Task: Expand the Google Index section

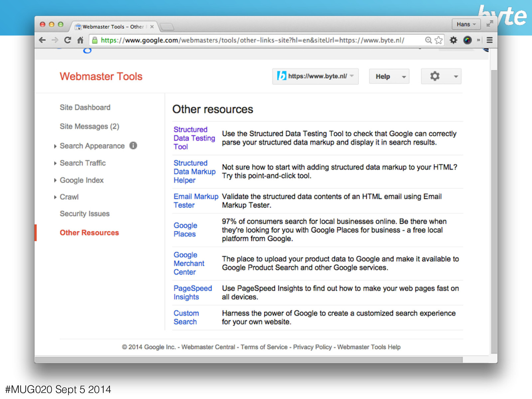Action: pos(55,180)
